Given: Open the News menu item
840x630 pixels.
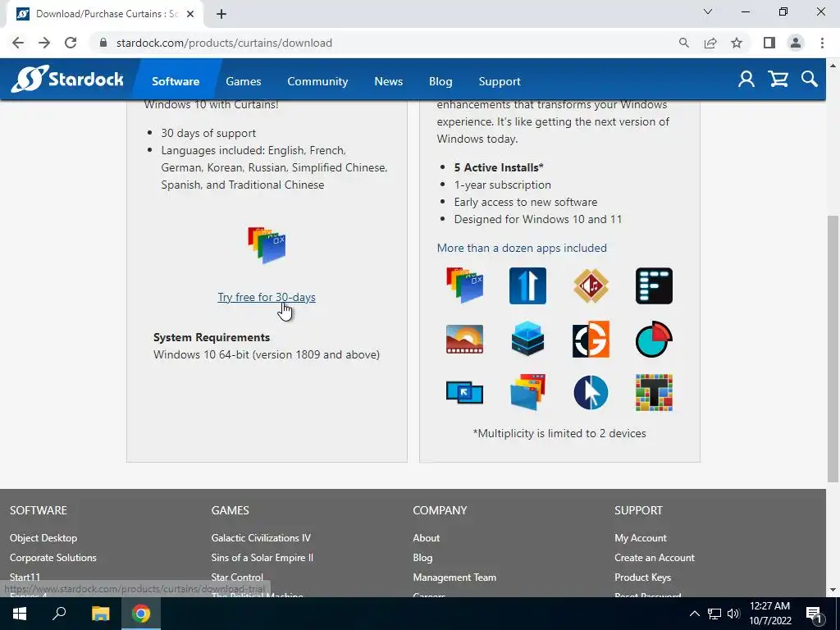Looking at the screenshot, I should click(388, 81).
